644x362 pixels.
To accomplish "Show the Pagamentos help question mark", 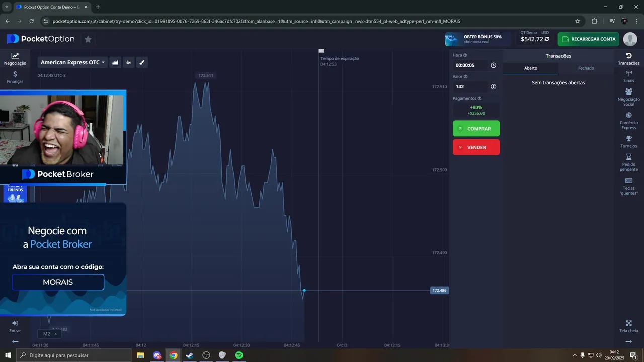I will point(479,99).
